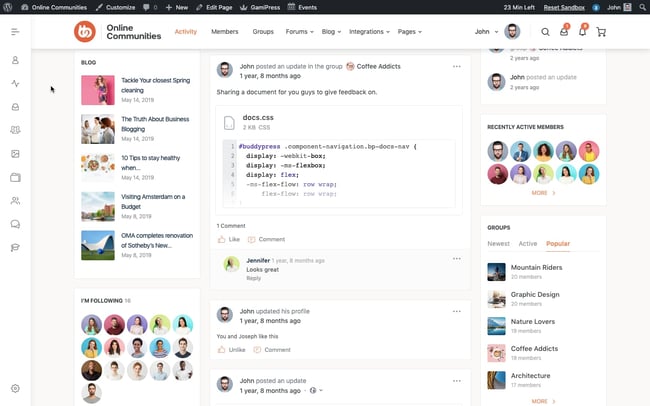Toggle the left sidebar hamburger menu
Image resolution: width=650 pixels, height=406 pixels.
[x=15, y=32]
